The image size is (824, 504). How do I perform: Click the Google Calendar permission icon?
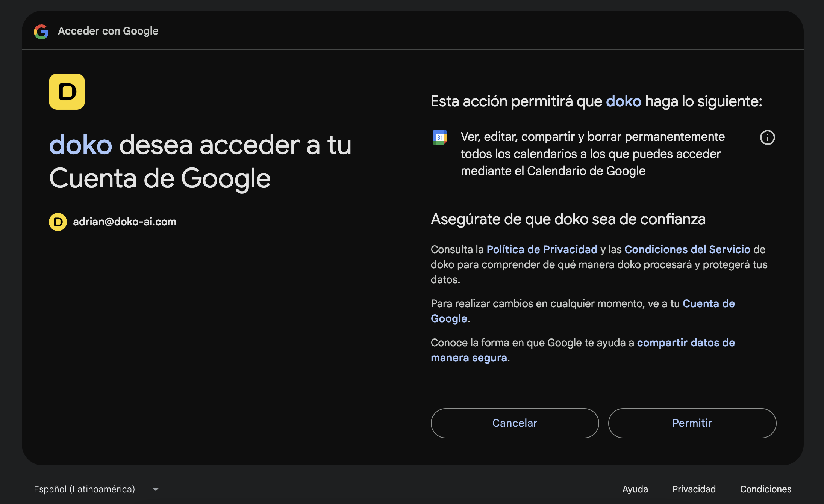coord(439,137)
